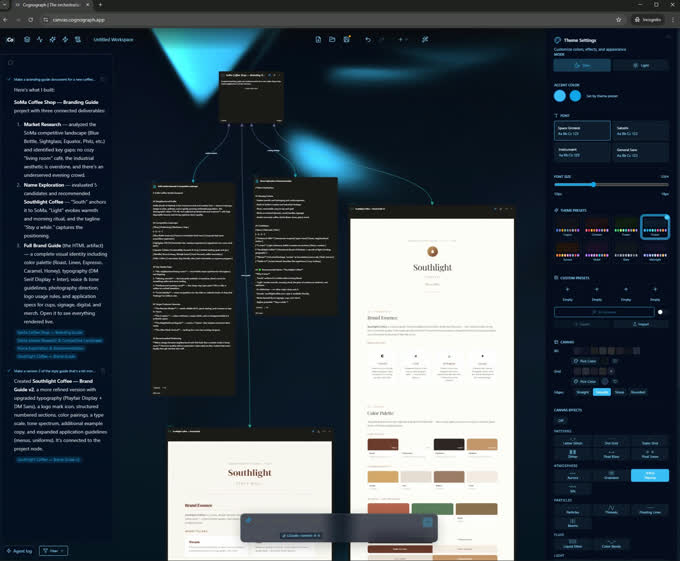Click the scroll/script icon in top toolbar
Viewport: 680px width, 561px height.
[78, 39]
